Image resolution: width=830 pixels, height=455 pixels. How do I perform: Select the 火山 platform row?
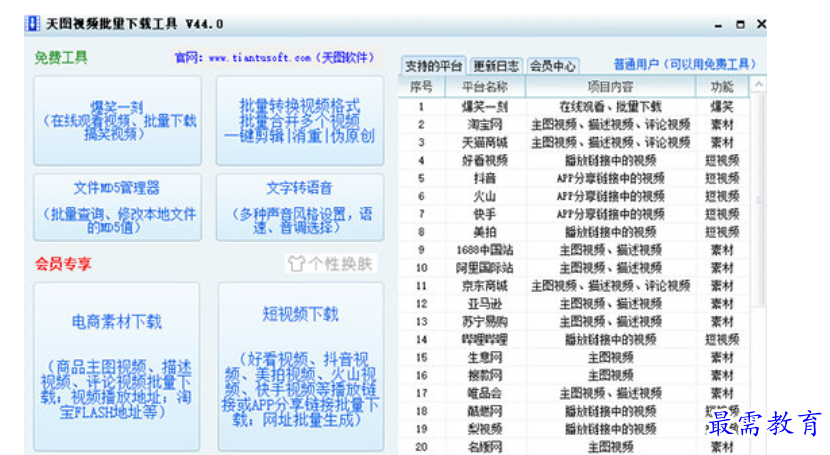pyautogui.click(x=574, y=196)
